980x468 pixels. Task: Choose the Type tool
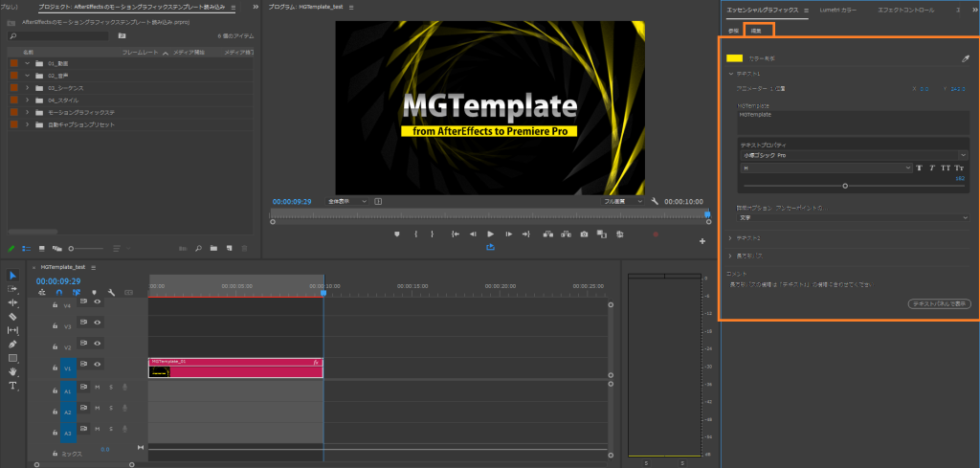pyautogui.click(x=12, y=386)
